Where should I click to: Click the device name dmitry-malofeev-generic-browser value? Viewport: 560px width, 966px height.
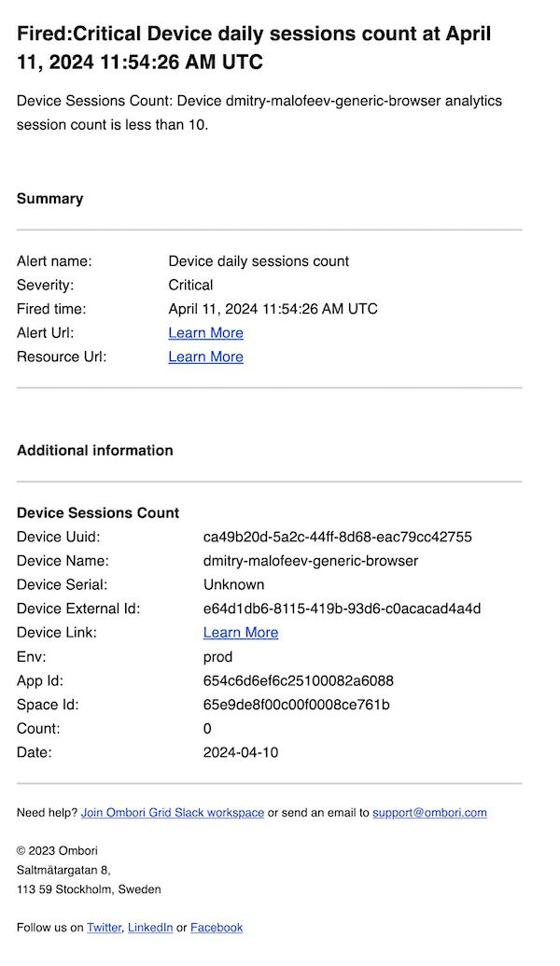[x=311, y=561]
